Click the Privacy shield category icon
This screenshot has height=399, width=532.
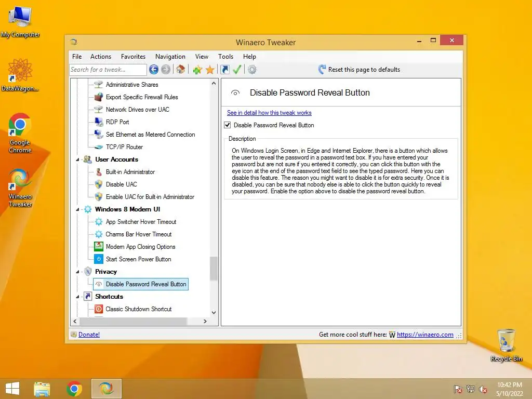click(88, 271)
